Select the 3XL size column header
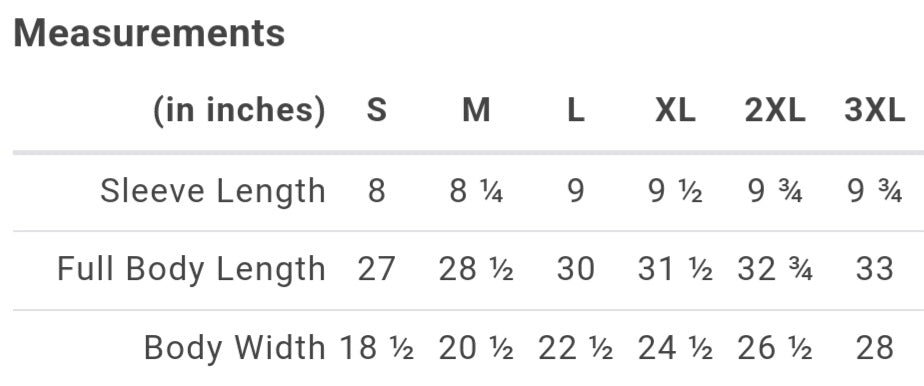The width and height of the screenshot is (924, 386). 874,110
